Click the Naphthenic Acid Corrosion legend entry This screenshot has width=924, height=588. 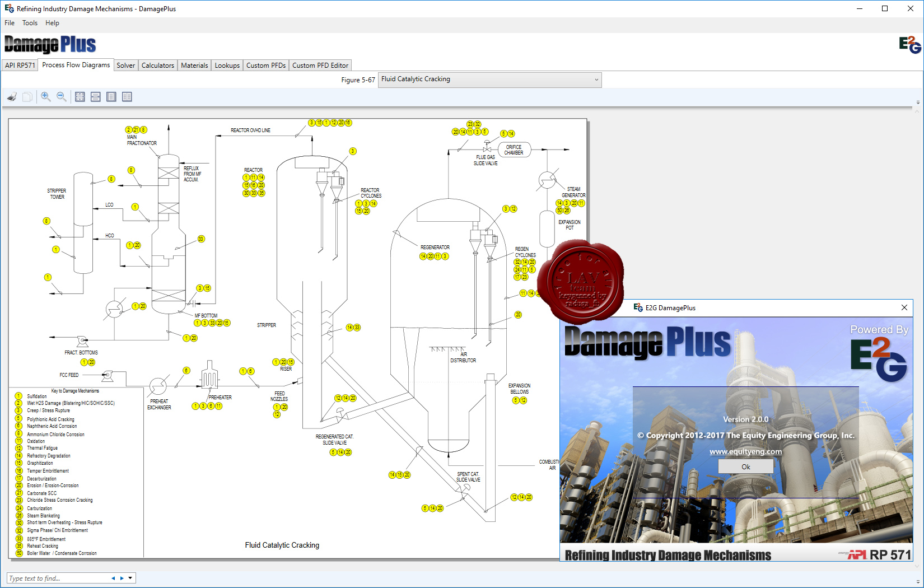[x=52, y=426]
